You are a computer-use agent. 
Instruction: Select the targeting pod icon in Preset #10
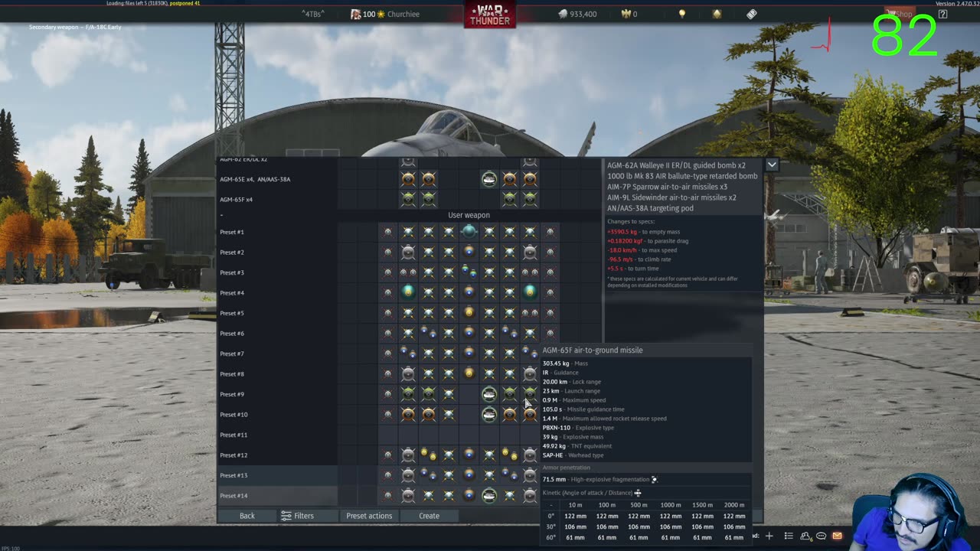(x=489, y=414)
